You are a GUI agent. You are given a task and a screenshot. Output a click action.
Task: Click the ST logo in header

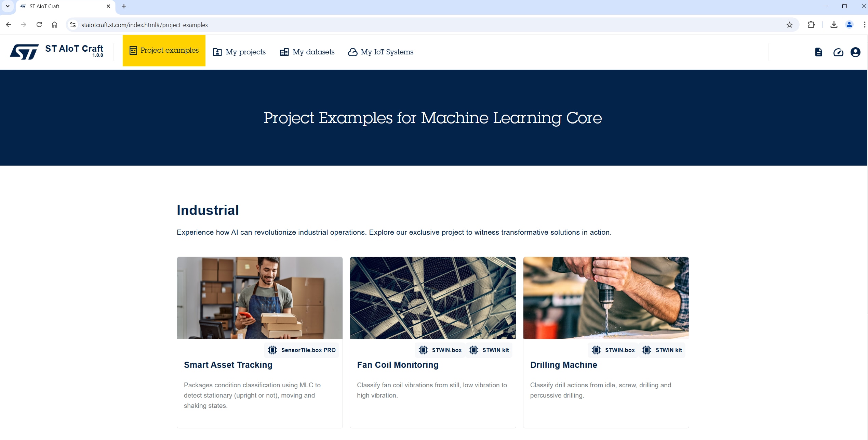[24, 52]
